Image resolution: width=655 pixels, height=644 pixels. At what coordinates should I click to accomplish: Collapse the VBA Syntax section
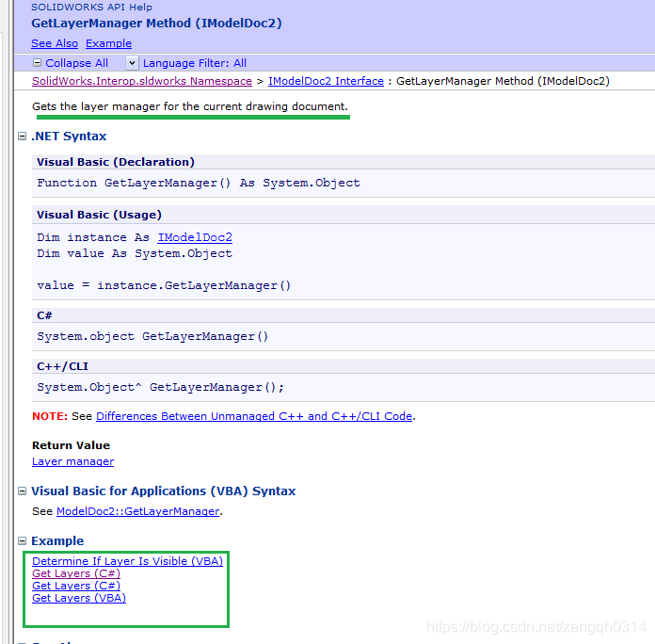click(23, 491)
